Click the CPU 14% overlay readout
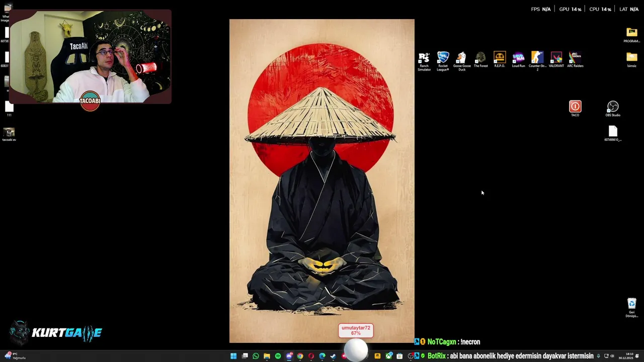This screenshot has height=362, width=644. pyautogui.click(x=600, y=9)
